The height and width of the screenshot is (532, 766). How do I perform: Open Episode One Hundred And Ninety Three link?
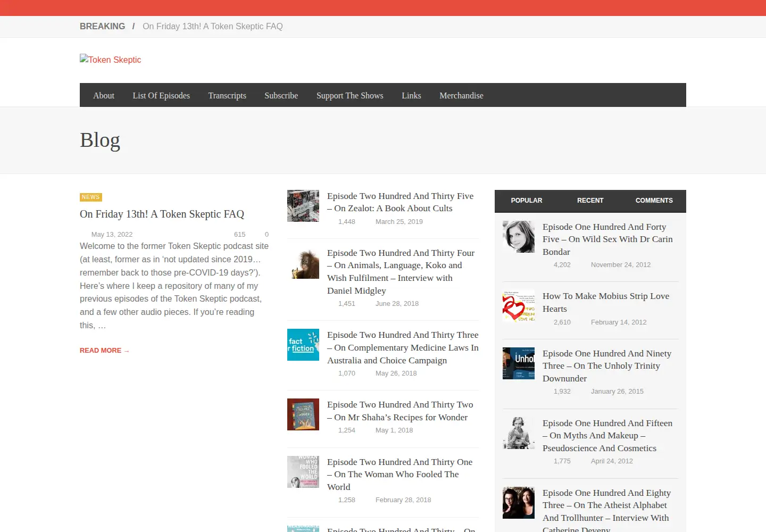[x=607, y=365]
